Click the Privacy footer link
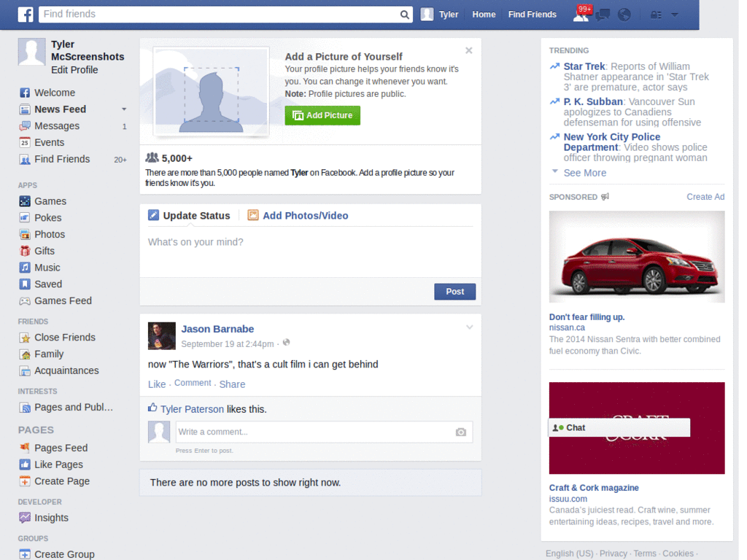The height and width of the screenshot is (560, 747). 613,553
